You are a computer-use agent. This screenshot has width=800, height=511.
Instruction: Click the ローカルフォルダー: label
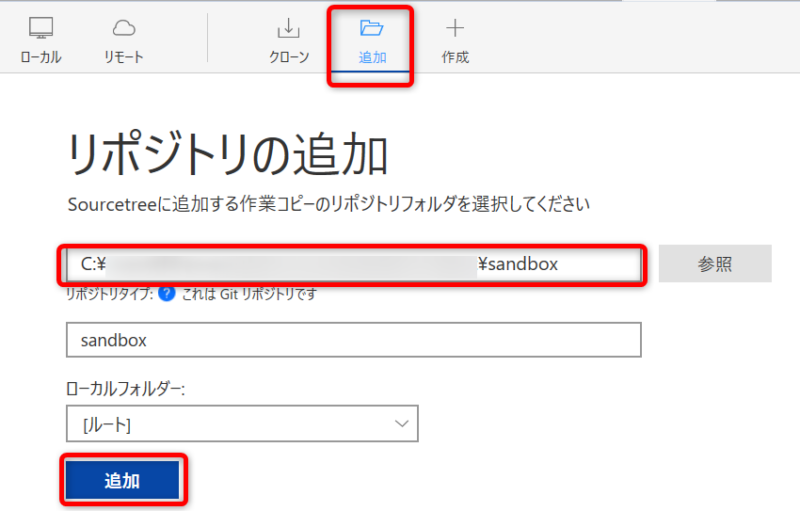126,389
